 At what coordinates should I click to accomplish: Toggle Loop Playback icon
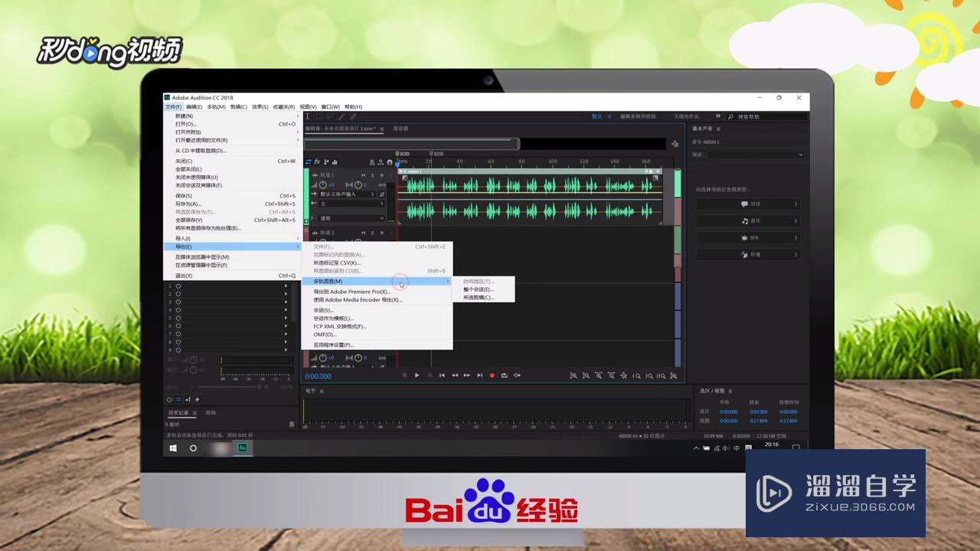[505, 375]
